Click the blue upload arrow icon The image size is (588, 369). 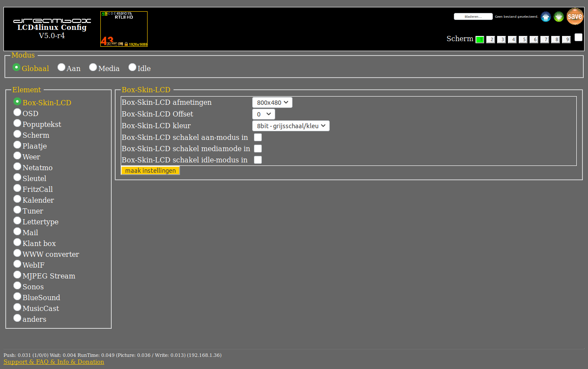(x=546, y=17)
